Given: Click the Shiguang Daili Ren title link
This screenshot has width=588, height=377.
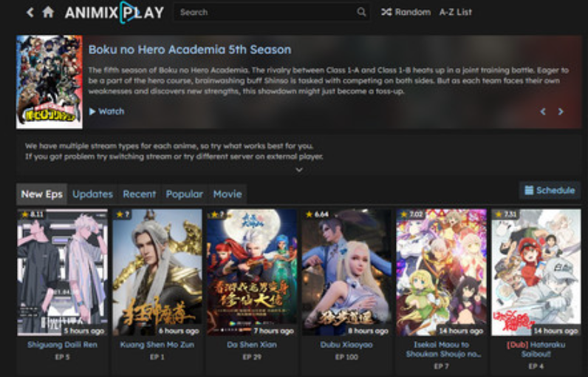Looking at the screenshot, I should click(62, 344).
